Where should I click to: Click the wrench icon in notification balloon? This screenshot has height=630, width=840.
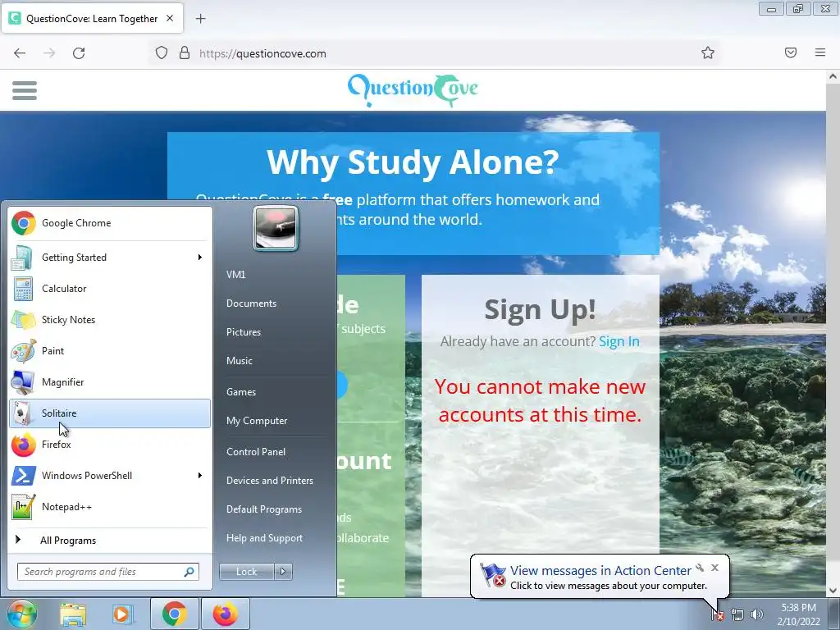pos(700,568)
